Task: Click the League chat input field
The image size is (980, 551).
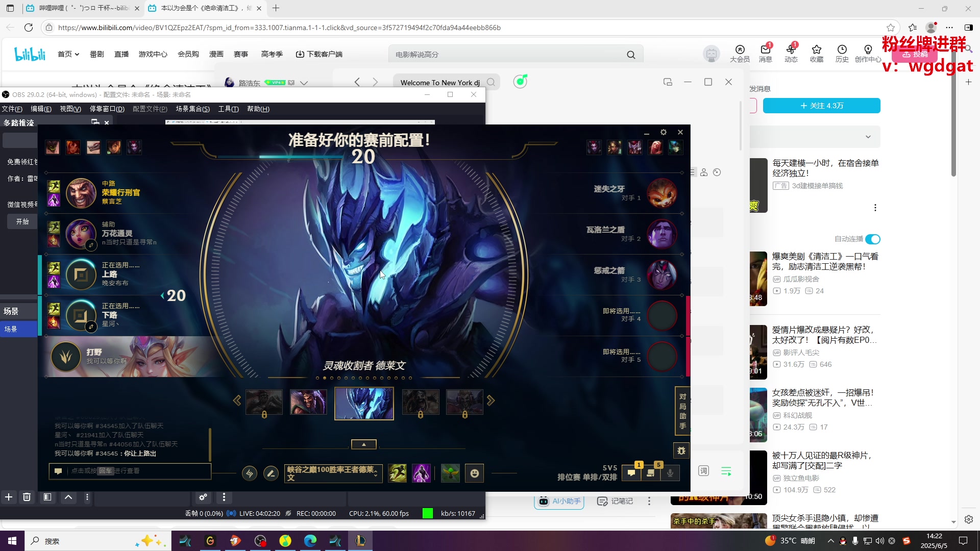Action: coord(130,471)
